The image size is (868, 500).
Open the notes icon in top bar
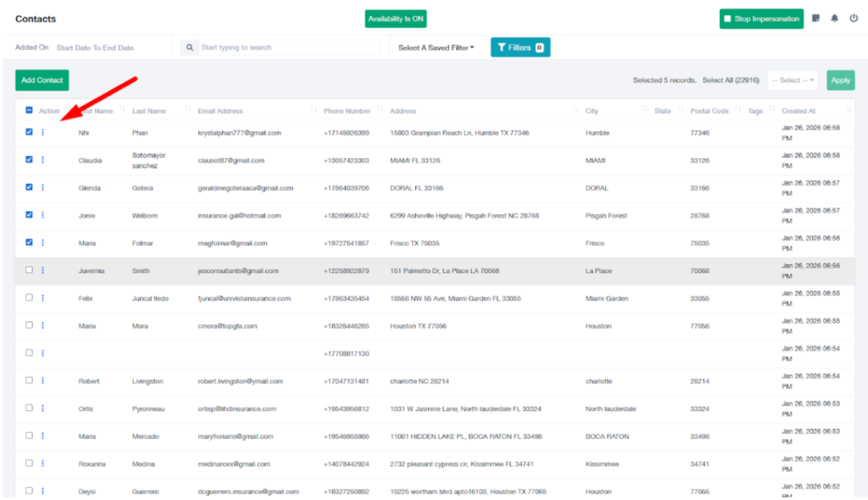tap(815, 19)
